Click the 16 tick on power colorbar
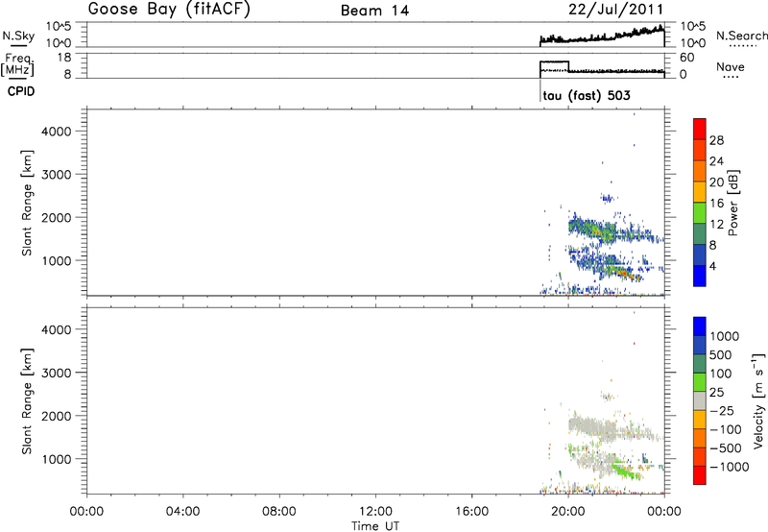Image resolution: width=768 pixels, height=532 pixels. 716,204
